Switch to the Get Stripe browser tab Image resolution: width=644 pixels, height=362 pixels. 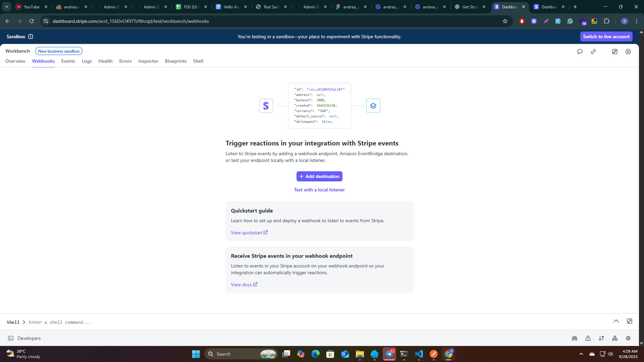(x=470, y=7)
